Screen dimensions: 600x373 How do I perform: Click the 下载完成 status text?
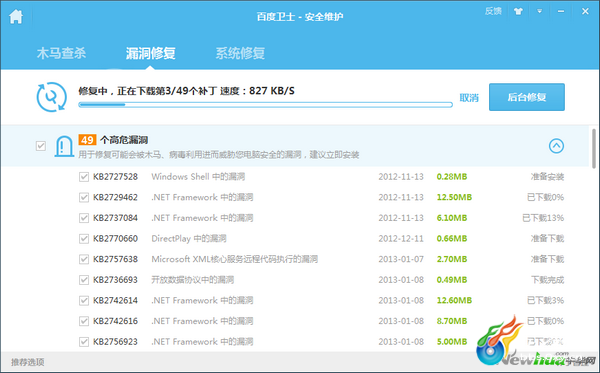(x=548, y=280)
